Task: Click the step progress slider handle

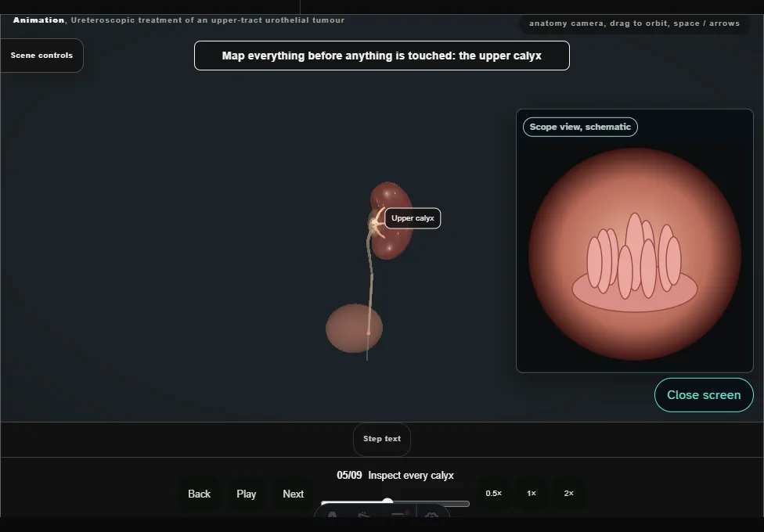Action: point(387,501)
